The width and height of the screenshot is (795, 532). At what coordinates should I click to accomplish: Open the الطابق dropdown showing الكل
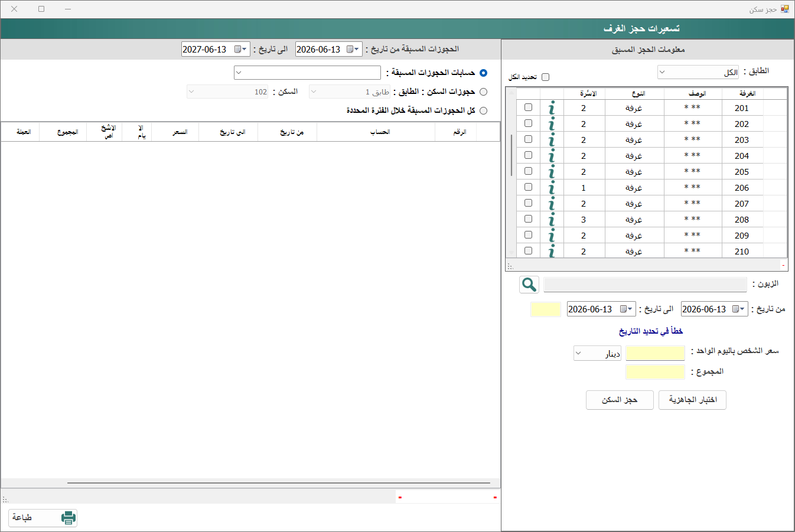pos(698,72)
